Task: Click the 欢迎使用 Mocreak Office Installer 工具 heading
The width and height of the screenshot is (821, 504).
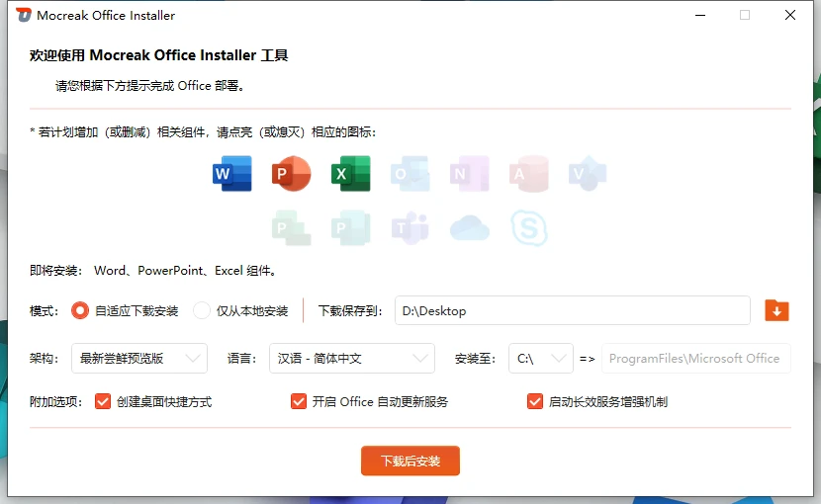Action: click(x=158, y=55)
